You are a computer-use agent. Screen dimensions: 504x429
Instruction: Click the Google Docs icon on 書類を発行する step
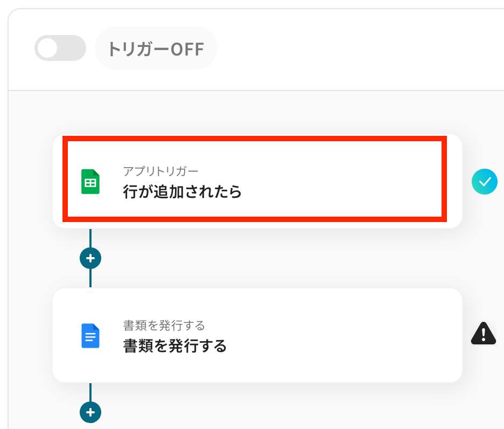(x=89, y=335)
